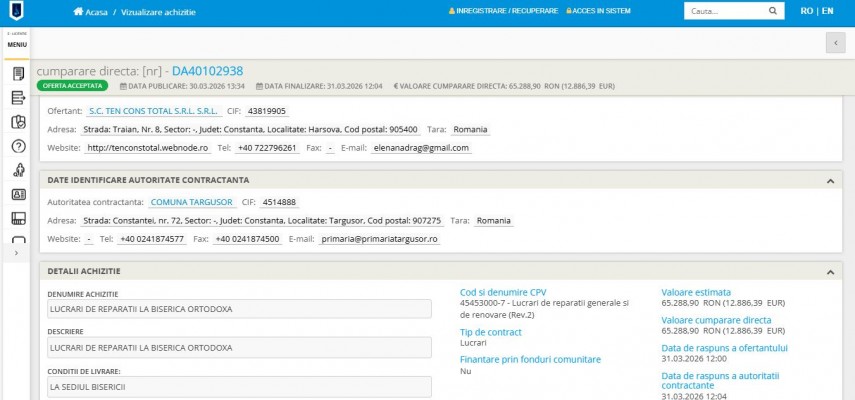Expand the left sidebar menu arrow

pyautogui.click(x=15, y=253)
